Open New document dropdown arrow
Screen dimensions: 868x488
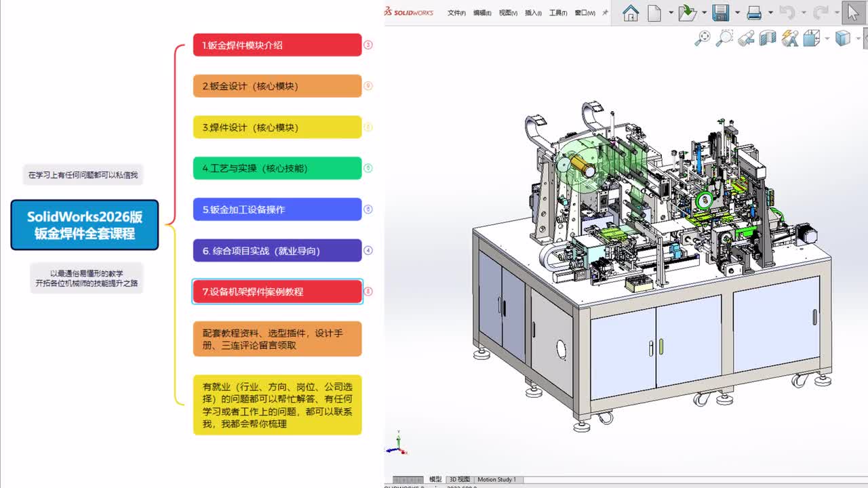pyautogui.click(x=671, y=13)
